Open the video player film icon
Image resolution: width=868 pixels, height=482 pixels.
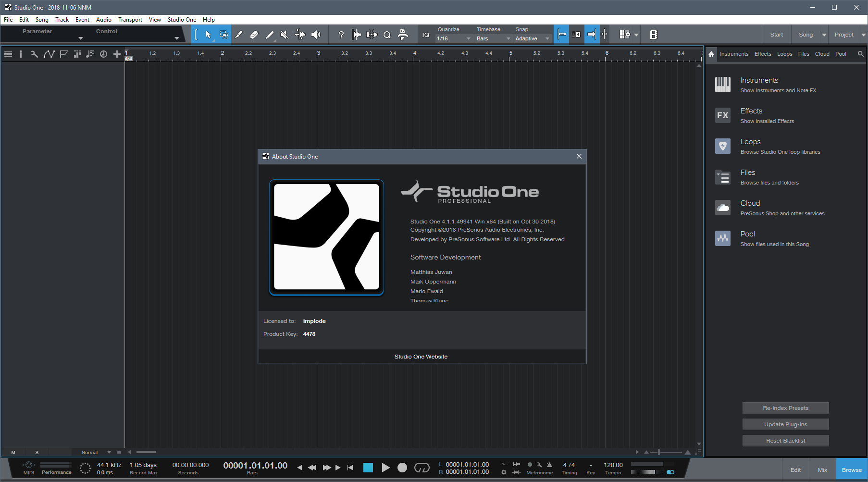click(654, 35)
